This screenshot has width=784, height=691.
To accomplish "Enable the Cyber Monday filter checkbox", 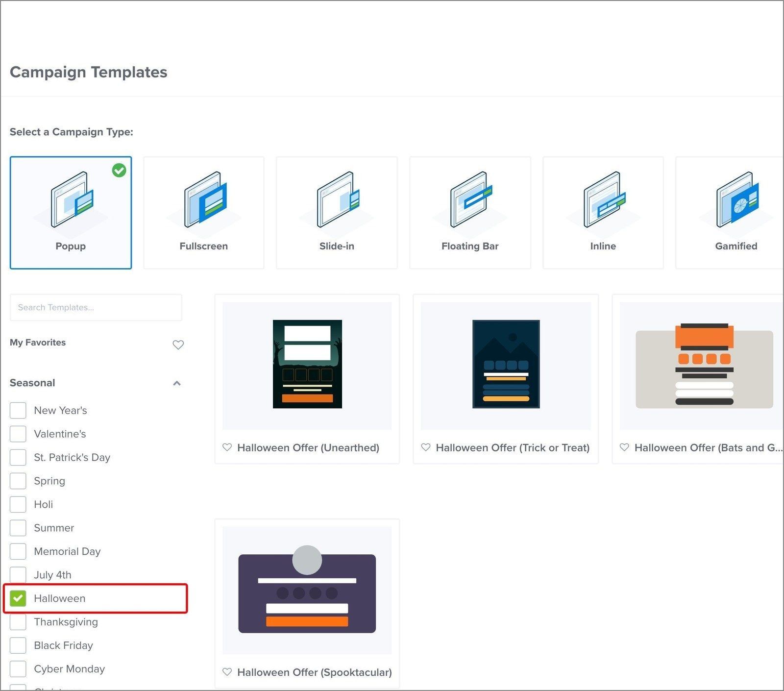I will [18, 669].
